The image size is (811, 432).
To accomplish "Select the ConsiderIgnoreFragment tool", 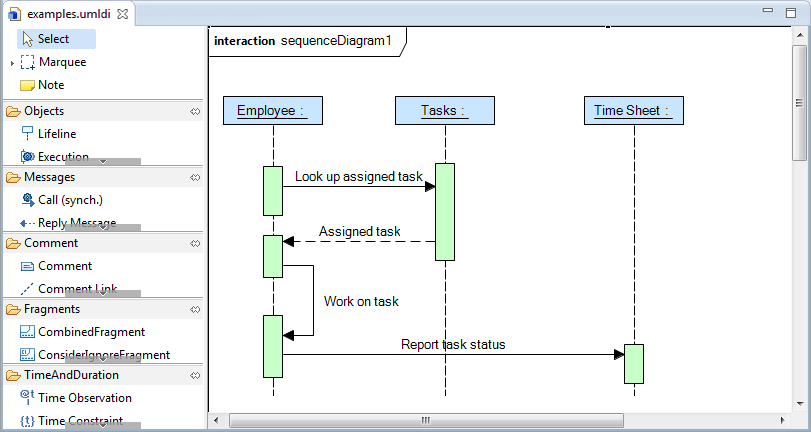I will click(102, 355).
